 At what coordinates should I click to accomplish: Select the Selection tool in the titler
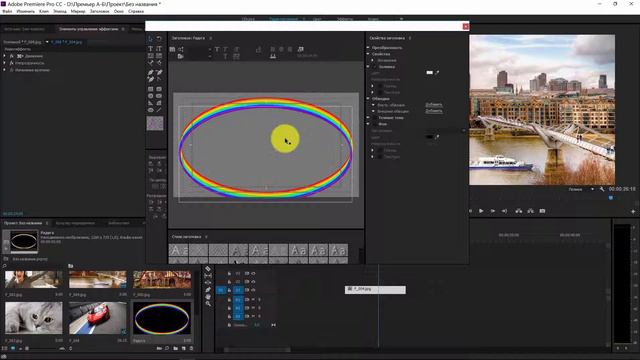click(x=150, y=38)
